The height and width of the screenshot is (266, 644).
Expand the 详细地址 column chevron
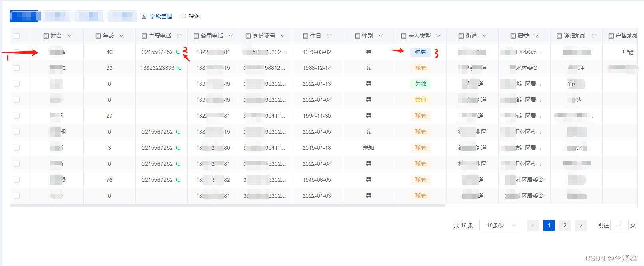pyautogui.click(x=594, y=36)
